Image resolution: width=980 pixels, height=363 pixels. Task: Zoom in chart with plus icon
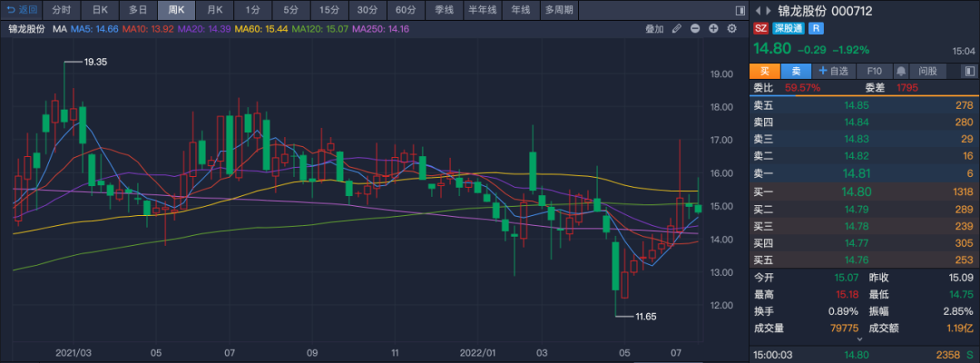[713, 29]
